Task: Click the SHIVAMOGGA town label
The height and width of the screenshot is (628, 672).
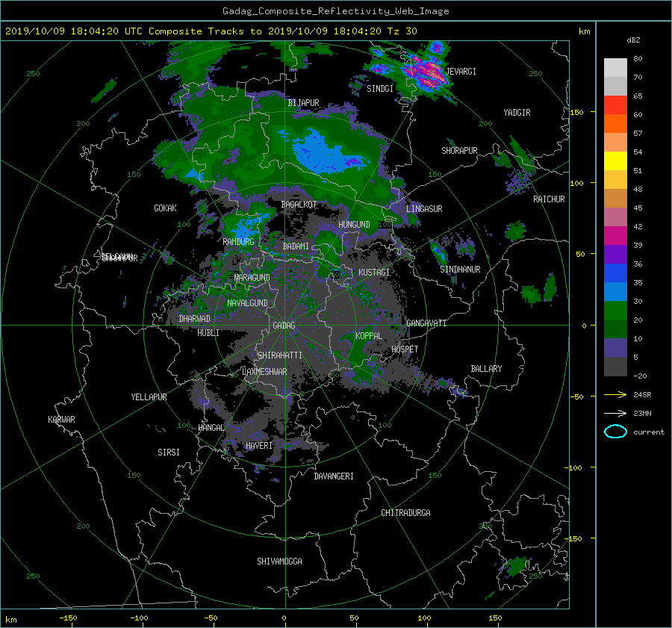Action: coord(279,561)
